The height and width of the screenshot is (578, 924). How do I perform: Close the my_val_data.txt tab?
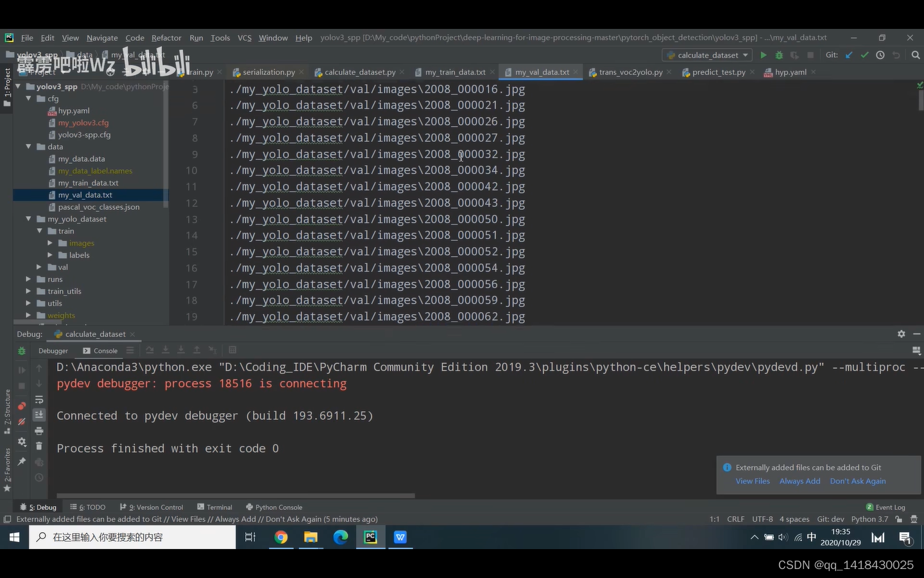[576, 72]
